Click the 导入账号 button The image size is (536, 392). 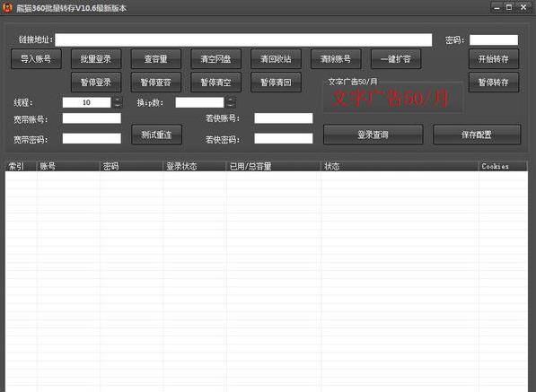point(36,59)
